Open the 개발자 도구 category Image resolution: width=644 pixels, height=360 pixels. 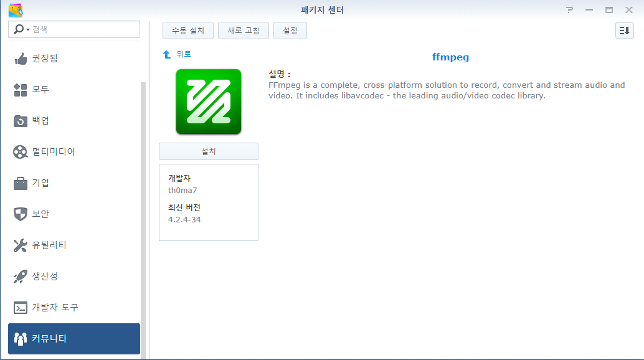[55, 308]
